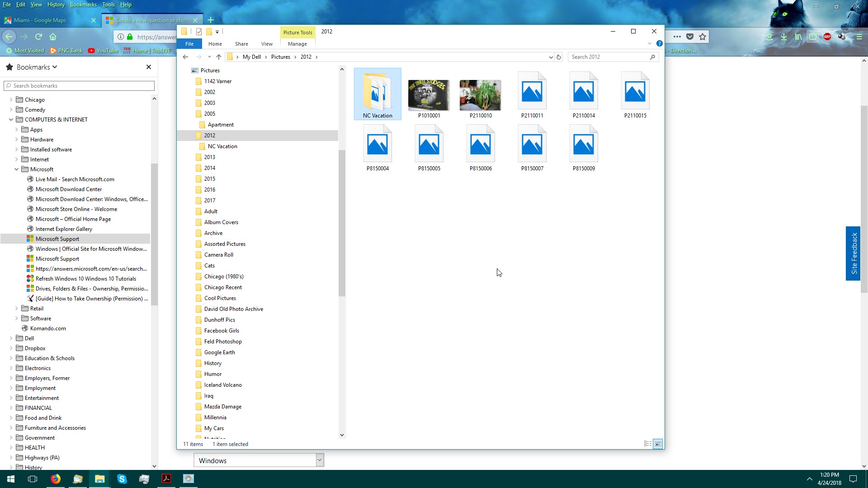Select the P2110010 plant photo thumbnail
This screenshot has width=868, height=488.
480,96
